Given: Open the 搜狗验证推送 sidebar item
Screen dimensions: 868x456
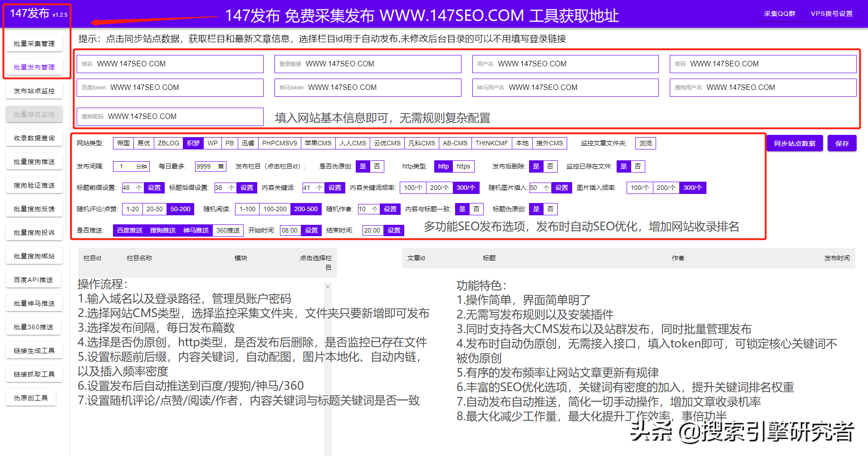Looking at the screenshot, I should click(x=34, y=185).
